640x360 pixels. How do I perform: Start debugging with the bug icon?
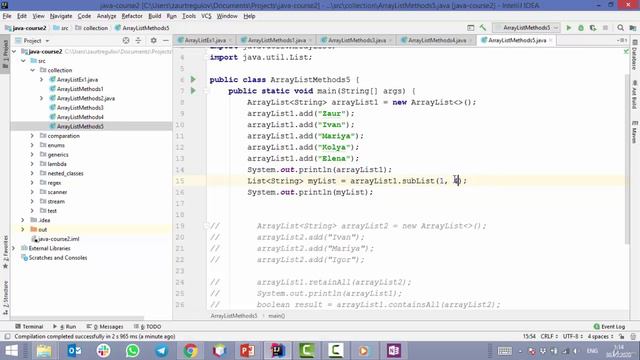tap(581, 28)
